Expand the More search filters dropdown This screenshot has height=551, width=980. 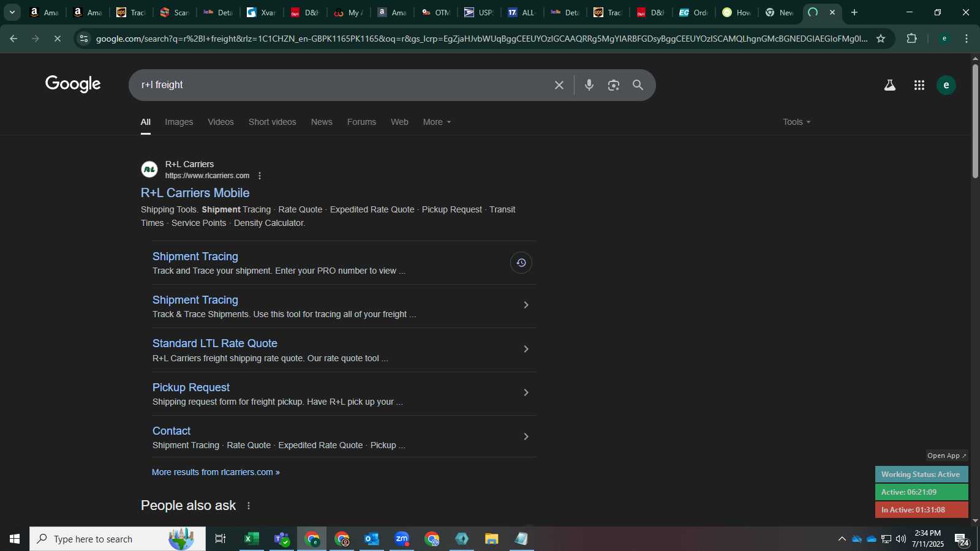pos(437,122)
